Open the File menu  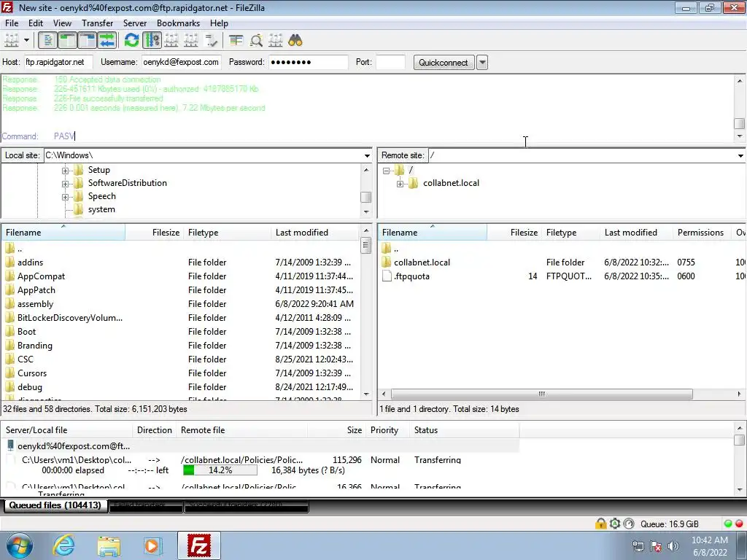12,23
